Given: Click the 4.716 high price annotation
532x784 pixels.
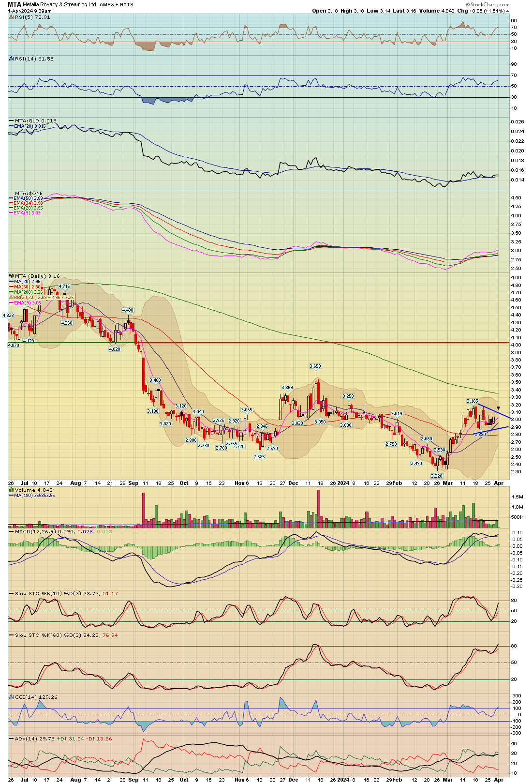Looking at the screenshot, I should click(x=64, y=286).
